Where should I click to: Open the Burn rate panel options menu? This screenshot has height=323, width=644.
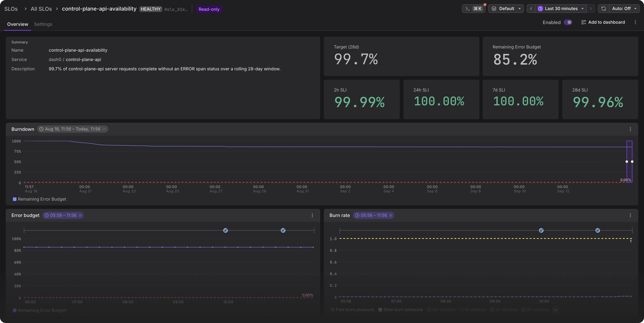[630, 215]
